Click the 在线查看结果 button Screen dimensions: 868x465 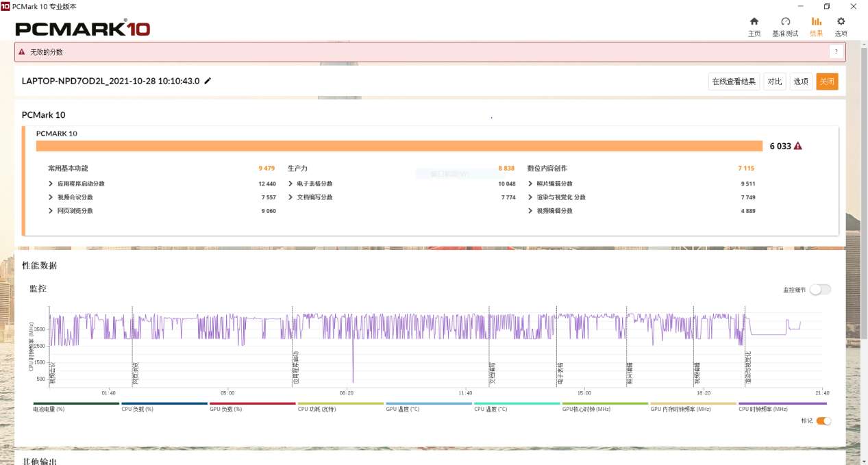tap(734, 81)
